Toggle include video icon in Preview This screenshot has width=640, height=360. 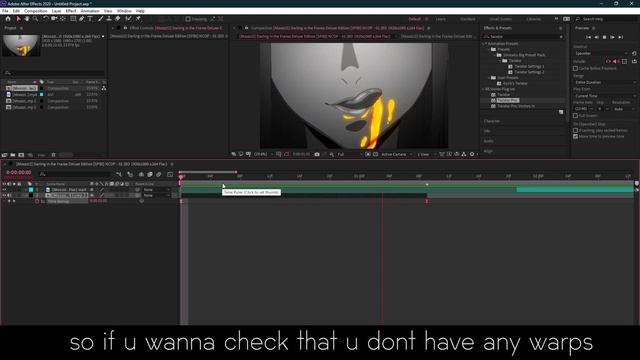point(608,61)
